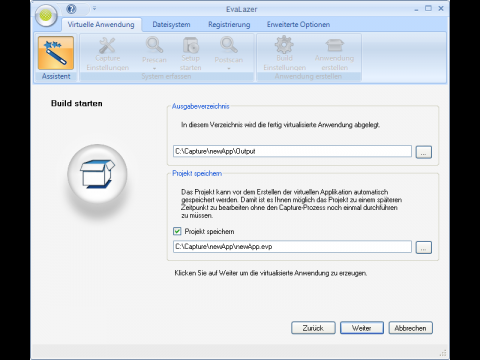Click the Ausgabeverzeichnis path field
This screenshot has width=480, height=360.
click(292, 151)
